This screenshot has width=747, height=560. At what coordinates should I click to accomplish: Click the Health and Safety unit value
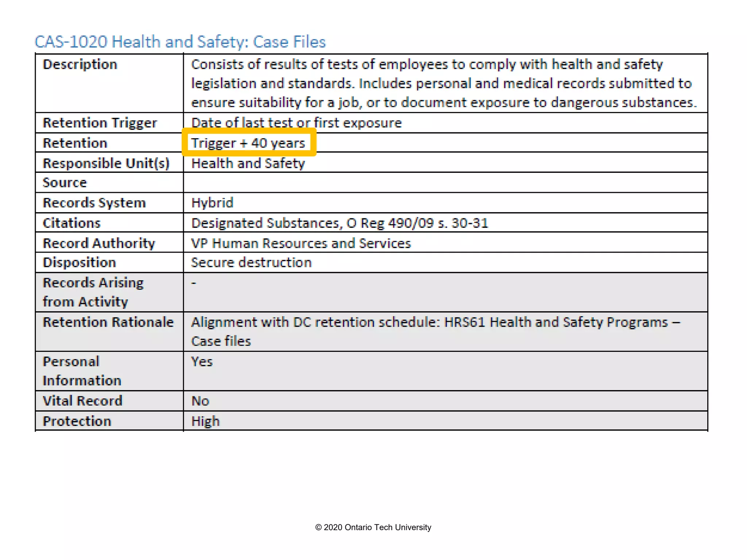pyautogui.click(x=248, y=163)
